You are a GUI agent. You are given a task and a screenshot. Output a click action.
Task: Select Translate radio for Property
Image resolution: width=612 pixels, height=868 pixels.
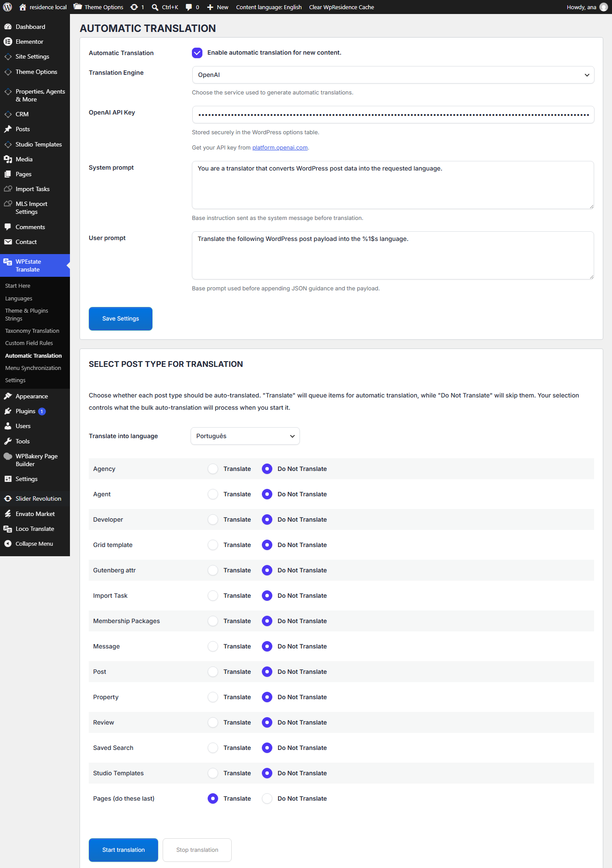[x=213, y=697]
